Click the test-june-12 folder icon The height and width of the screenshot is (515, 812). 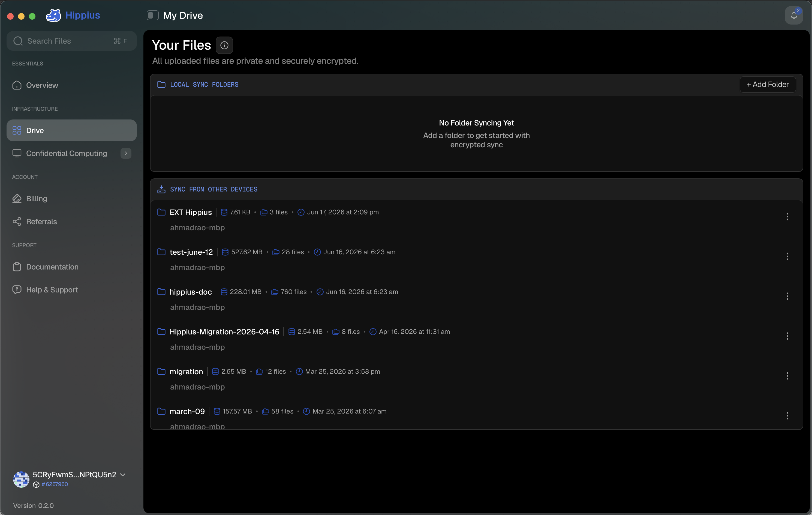(161, 252)
